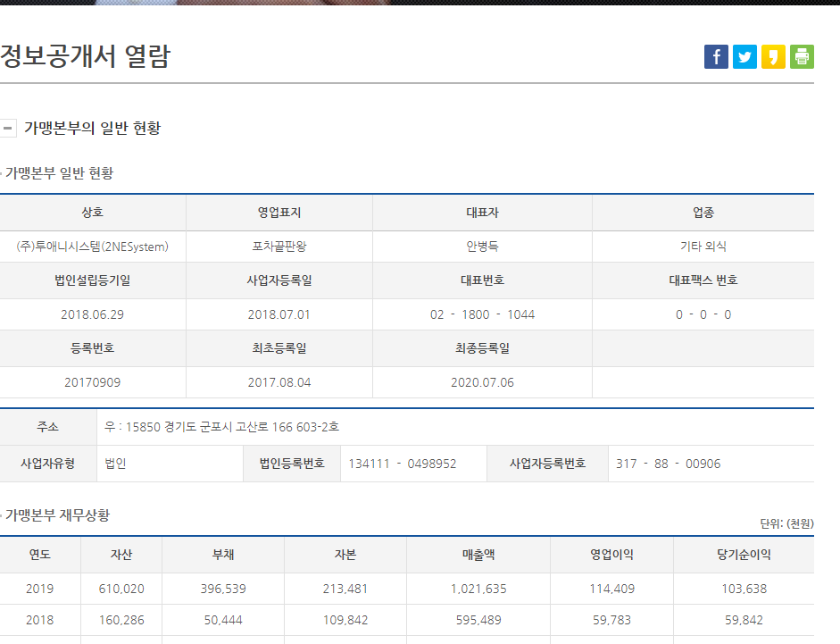
Task: Select the 가맹본부 재무상황 subsection heading
Action: click(57, 515)
